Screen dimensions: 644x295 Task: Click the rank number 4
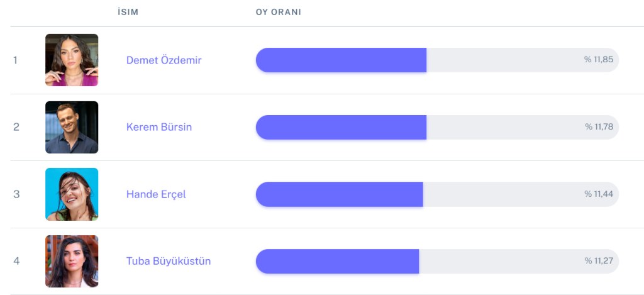click(16, 261)
